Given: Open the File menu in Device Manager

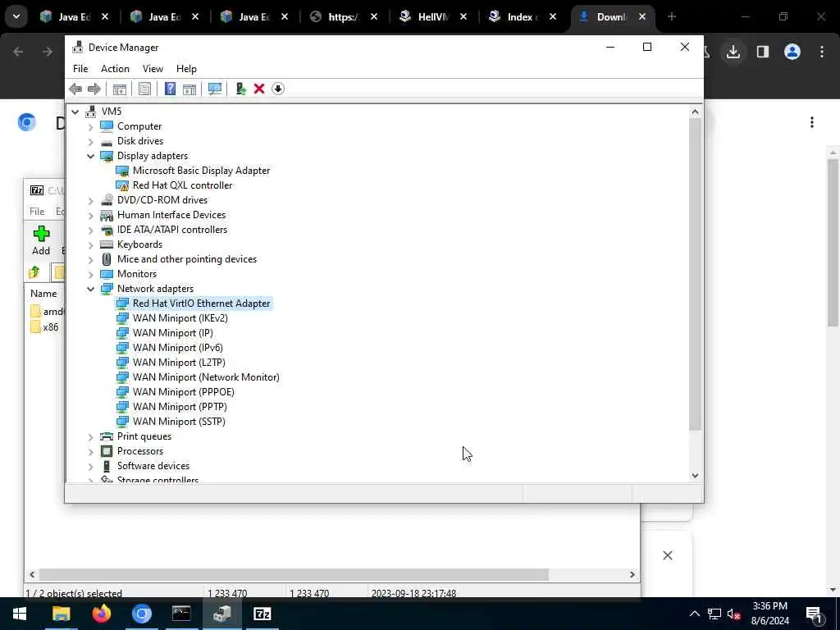Looking at the screenshot, I should [80, 69].
